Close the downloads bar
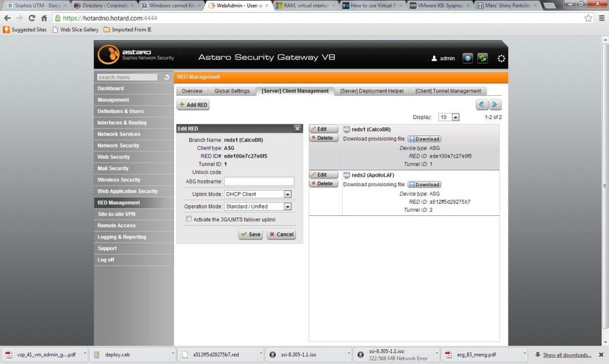The width and height of the screenshot is (609, 364). (601, 354)
